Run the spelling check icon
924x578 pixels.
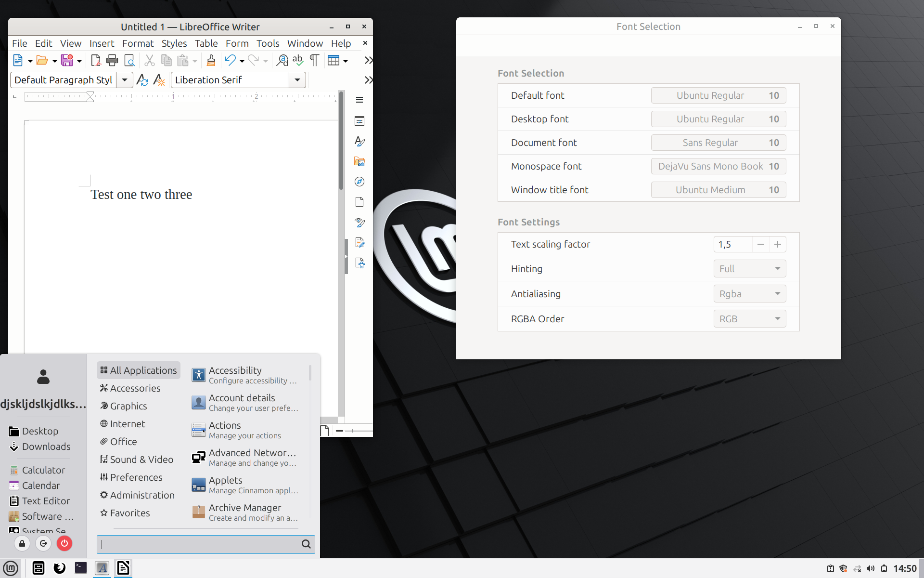coord(298,60)
